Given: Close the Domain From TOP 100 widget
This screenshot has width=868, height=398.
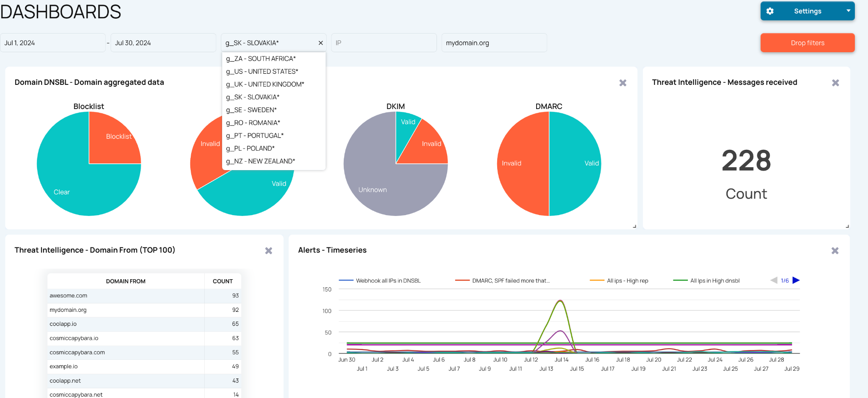Looking at the screenshot, I should 269,251.
